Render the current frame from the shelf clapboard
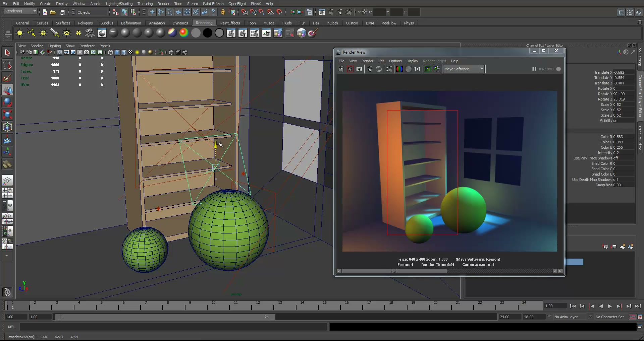The width and height of the screenshot is (644, 341). point(231,33)
